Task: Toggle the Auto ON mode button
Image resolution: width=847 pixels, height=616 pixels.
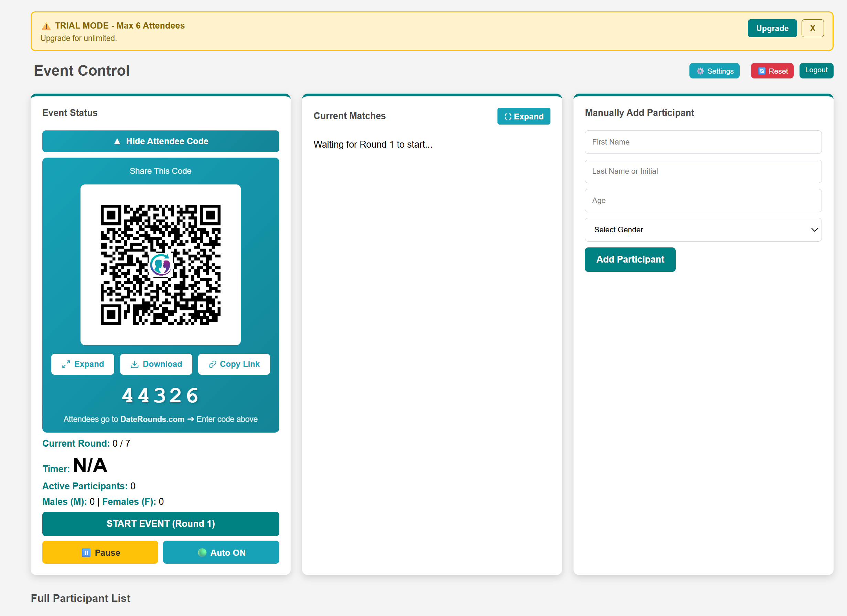Action: click(x=221, y=552)
